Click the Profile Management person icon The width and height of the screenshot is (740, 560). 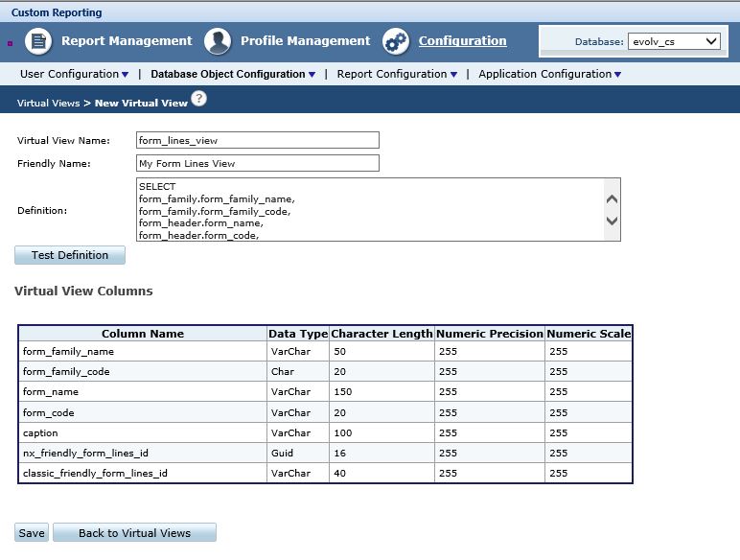[218, 41]
